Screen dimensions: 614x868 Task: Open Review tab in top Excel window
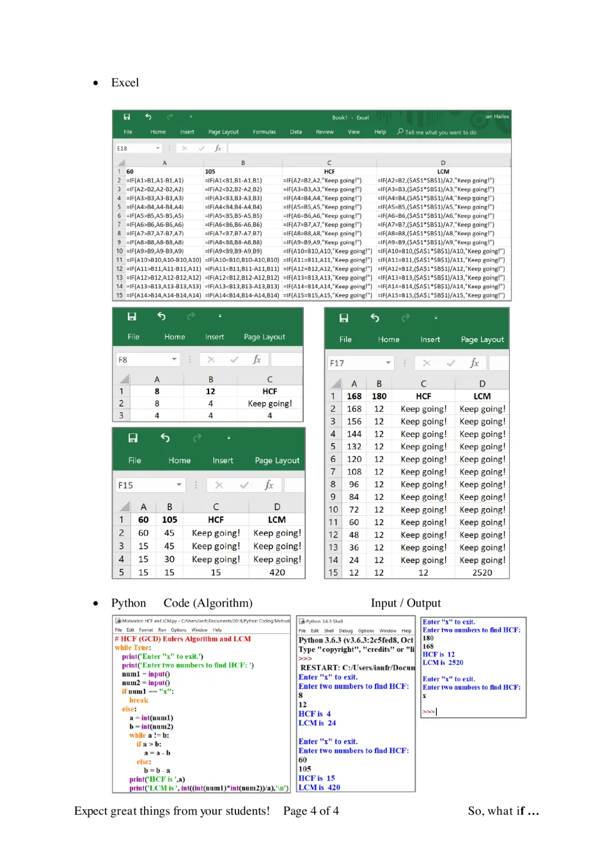(x=325, y=132)
